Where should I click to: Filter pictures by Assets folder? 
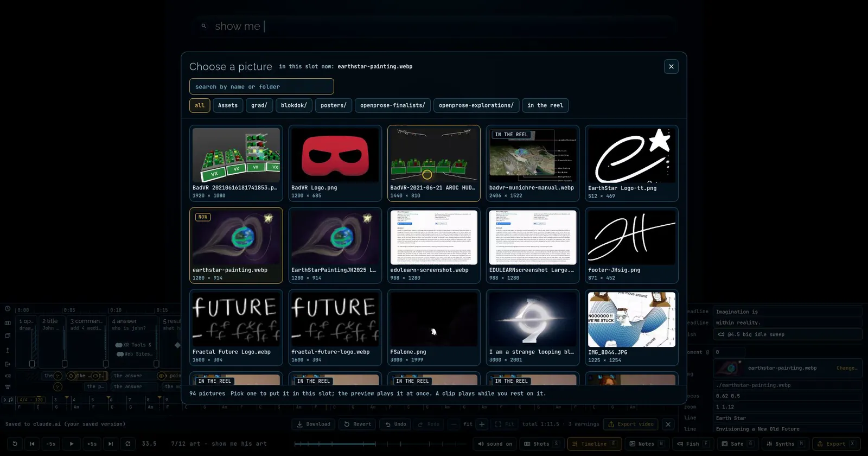228,105
